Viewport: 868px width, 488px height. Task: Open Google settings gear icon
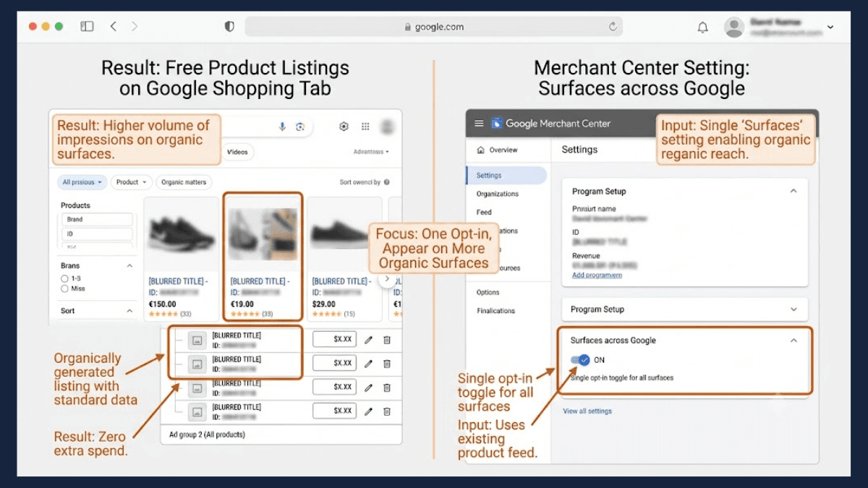pos(344,127)
